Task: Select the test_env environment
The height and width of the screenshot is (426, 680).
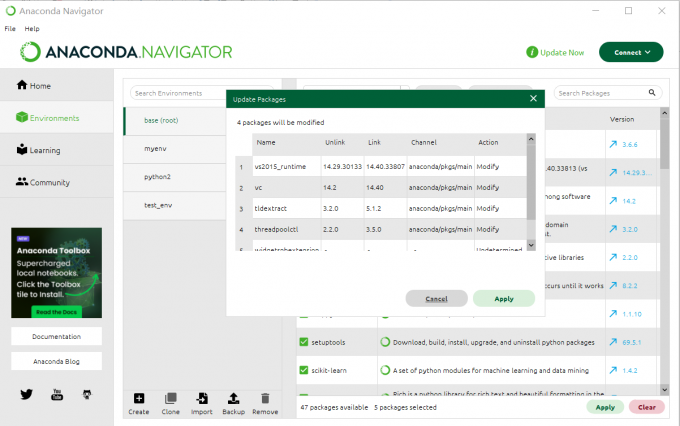Action: pyautogui.click(x=175, y=206)
